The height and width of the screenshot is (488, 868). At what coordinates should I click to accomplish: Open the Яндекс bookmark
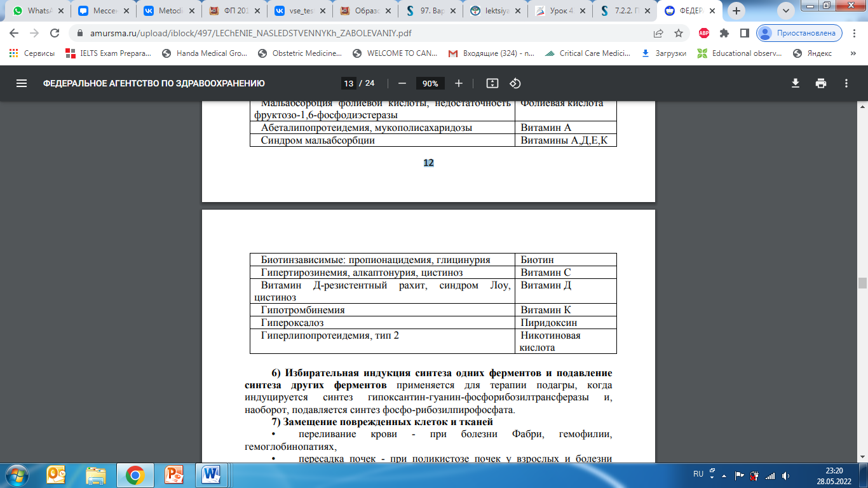pos(813,53)
